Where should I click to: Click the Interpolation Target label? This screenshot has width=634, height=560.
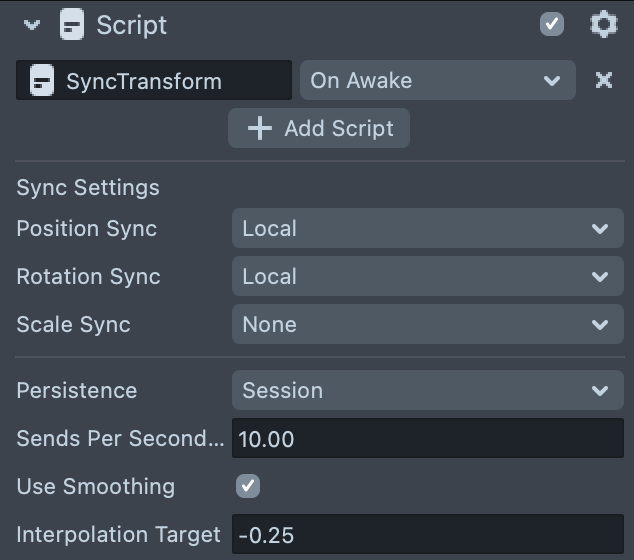tap(118, 535)
